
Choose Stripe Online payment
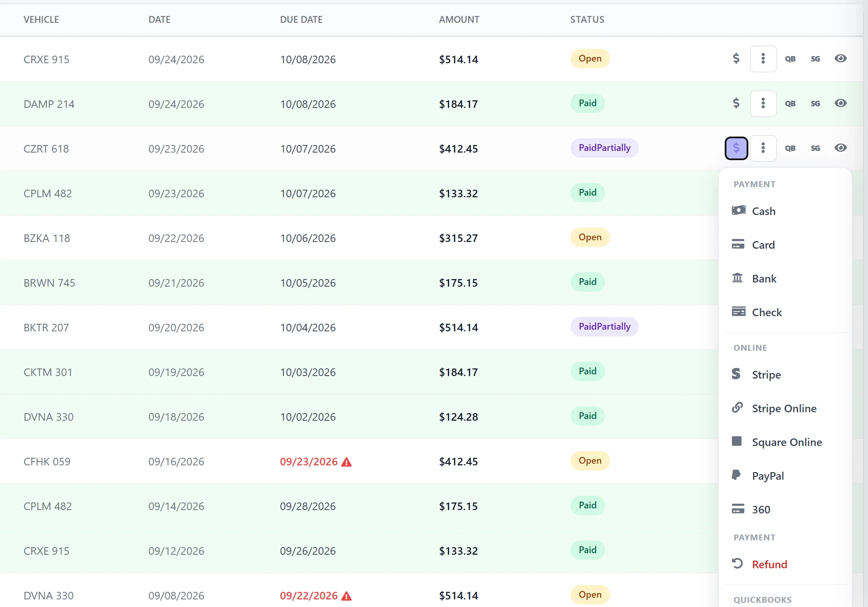785,408
